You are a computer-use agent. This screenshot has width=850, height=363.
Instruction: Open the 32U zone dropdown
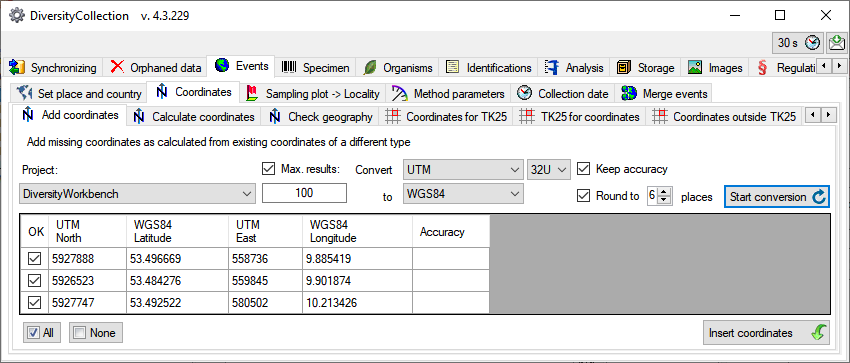click(549, 170)
